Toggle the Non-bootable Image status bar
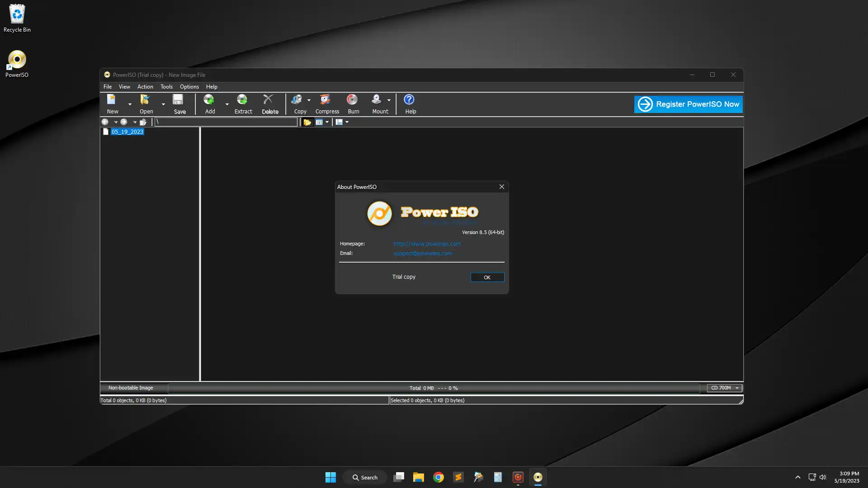This screenshot has width=868, height=488. pos(130,388)
